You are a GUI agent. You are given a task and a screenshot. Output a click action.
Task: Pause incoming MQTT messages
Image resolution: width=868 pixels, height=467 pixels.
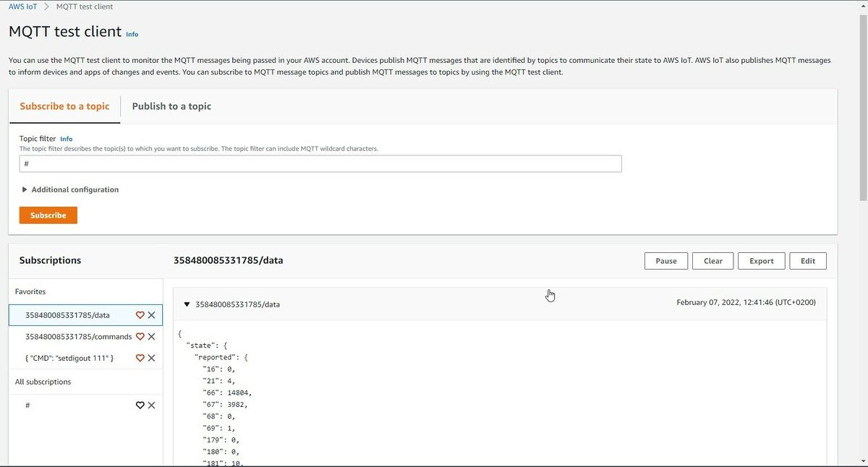pyautogui.click(x=665, y=260)
